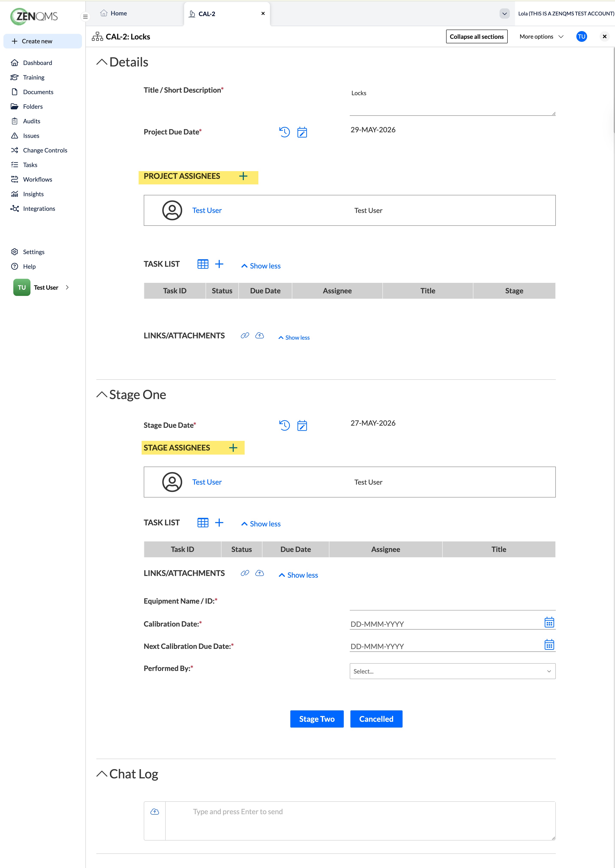Open Test User link under Project Assignees
Screen dimensions: 615x868
pyautogui.click(x=207, y=210)
